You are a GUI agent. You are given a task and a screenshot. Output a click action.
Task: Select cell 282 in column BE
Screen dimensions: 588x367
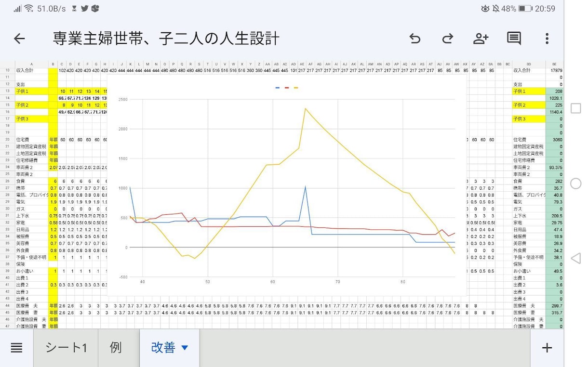coord(554,181)
